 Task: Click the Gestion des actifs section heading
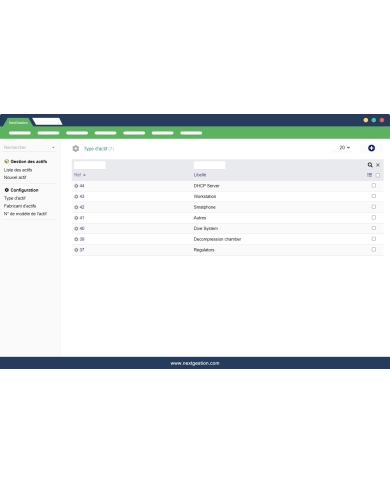click(x=29, y=161)
